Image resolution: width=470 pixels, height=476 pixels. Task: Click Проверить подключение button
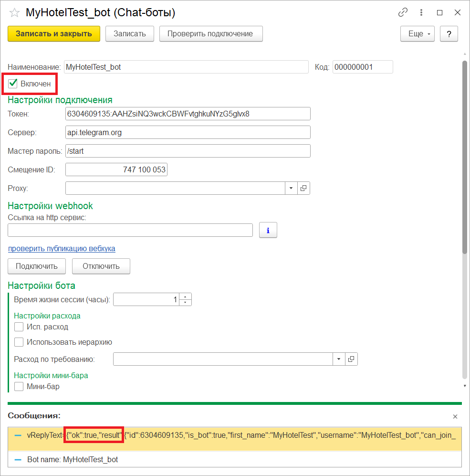click(x=211, y=34)
